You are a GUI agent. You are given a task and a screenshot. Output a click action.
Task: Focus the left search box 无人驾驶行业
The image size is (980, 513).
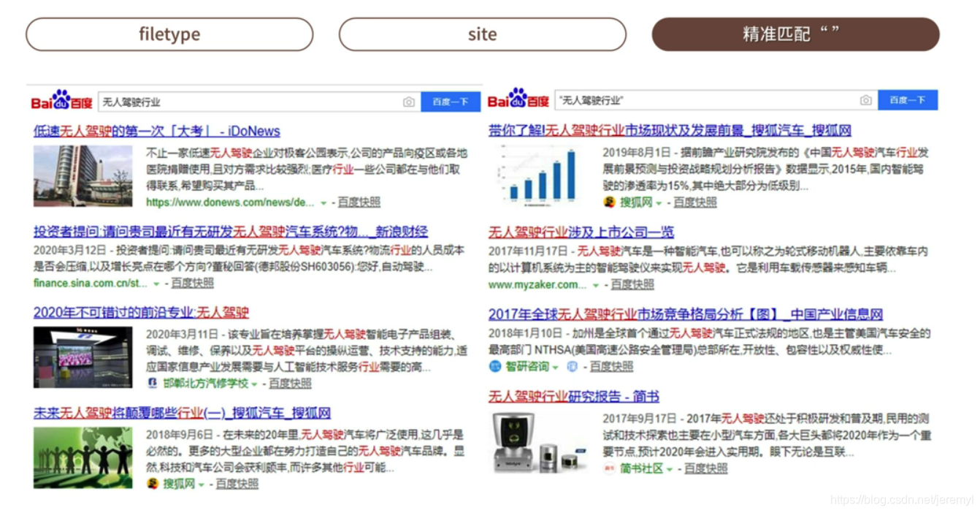pyautogui.click(x=259, y=102)
